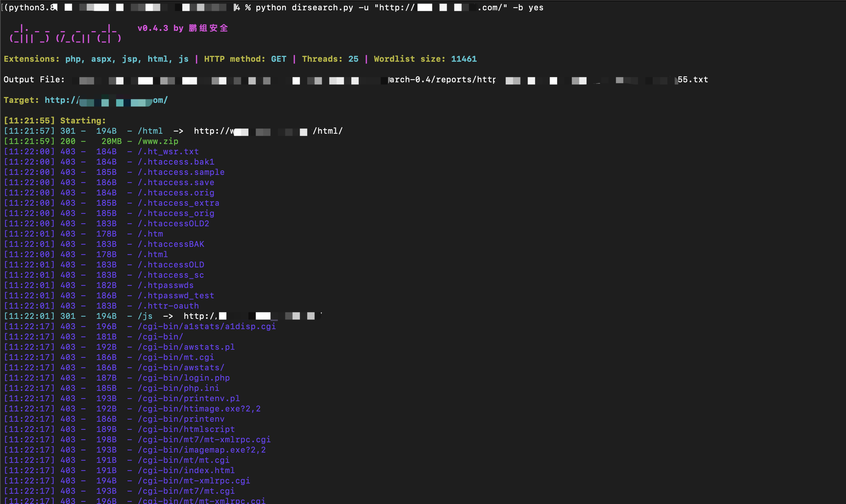This screenshot has height=504, width=846.
Task: Click the /.htaccessOLD2 entry
Action: [173, 224]
